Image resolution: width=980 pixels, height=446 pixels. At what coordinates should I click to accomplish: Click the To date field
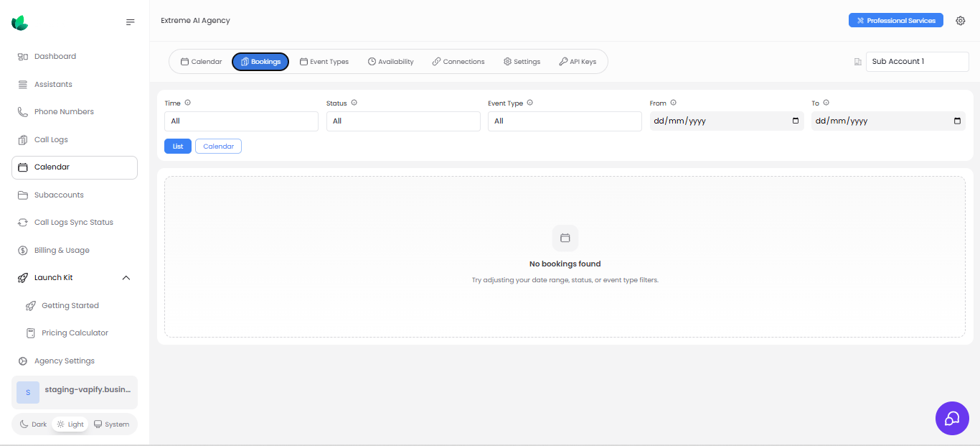(888, 121)
